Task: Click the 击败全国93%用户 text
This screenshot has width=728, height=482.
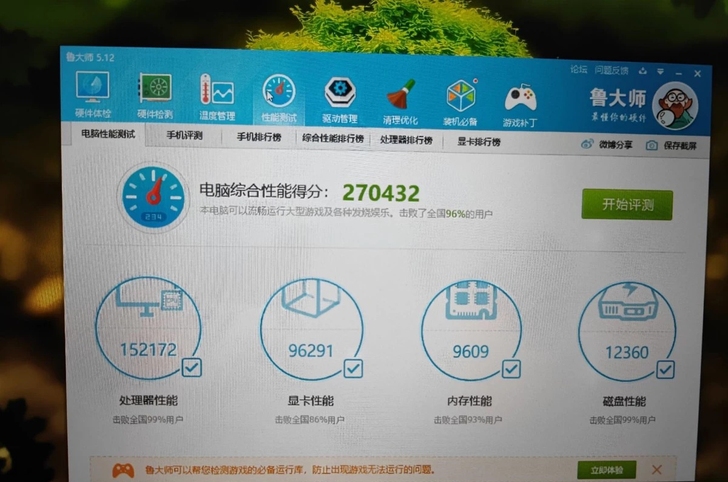Action: coord(468,420)
